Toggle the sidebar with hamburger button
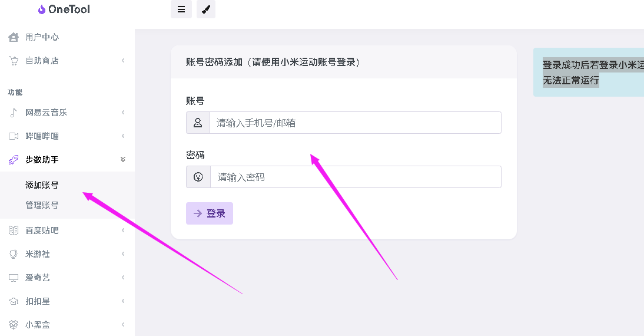Screen dimensions: 644x336 [x=181, y=9]
